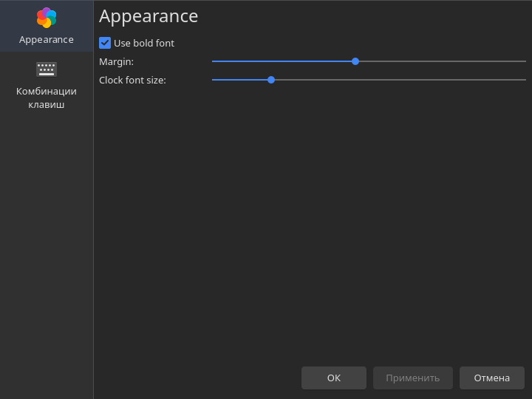Click the middle of the Clock font size unfilled gray track

click(400, 80)
